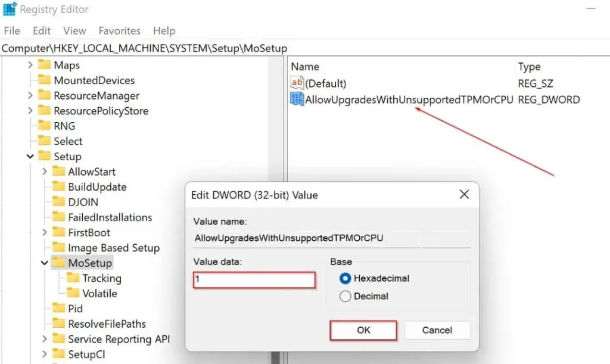The image size is (610, 364).
Task: Open the Edit menu
Action: tap(41, 30)
